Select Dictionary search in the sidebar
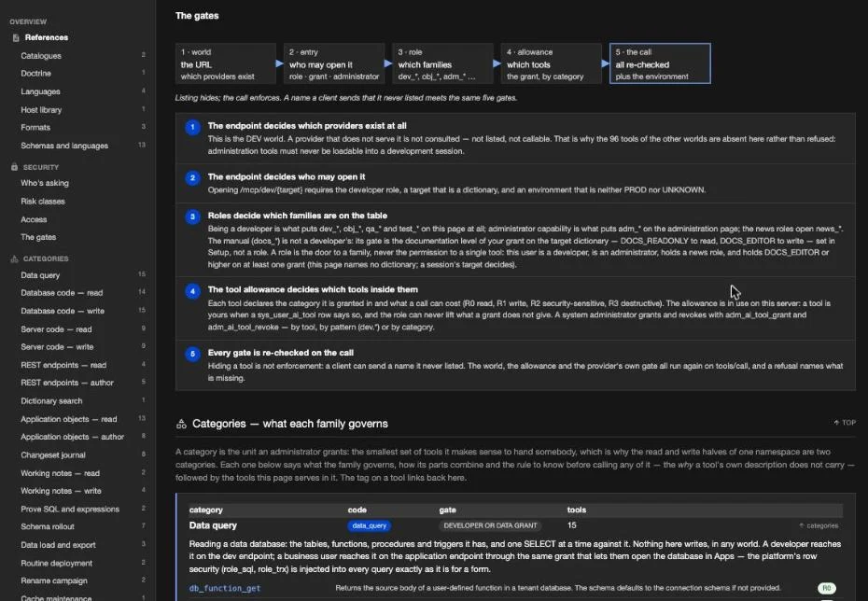The height and width of the screenshot is (601, 868). point(51,400)
